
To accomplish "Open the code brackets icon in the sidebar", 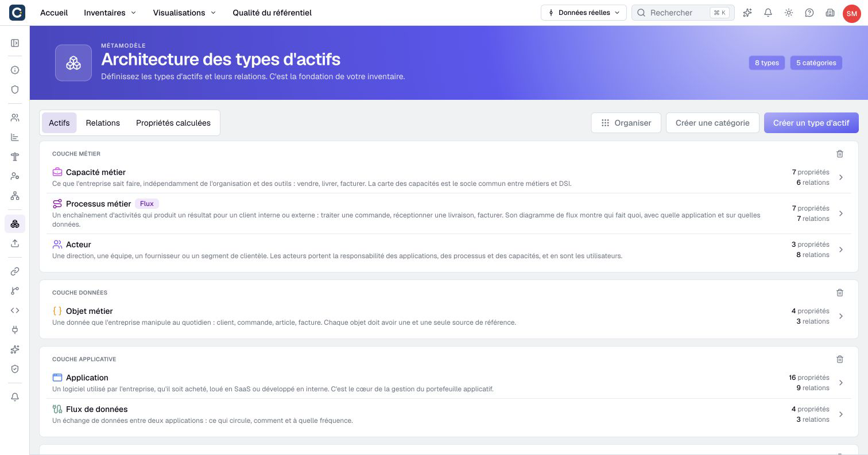I will pyautogui.click(x=15, y=310).
